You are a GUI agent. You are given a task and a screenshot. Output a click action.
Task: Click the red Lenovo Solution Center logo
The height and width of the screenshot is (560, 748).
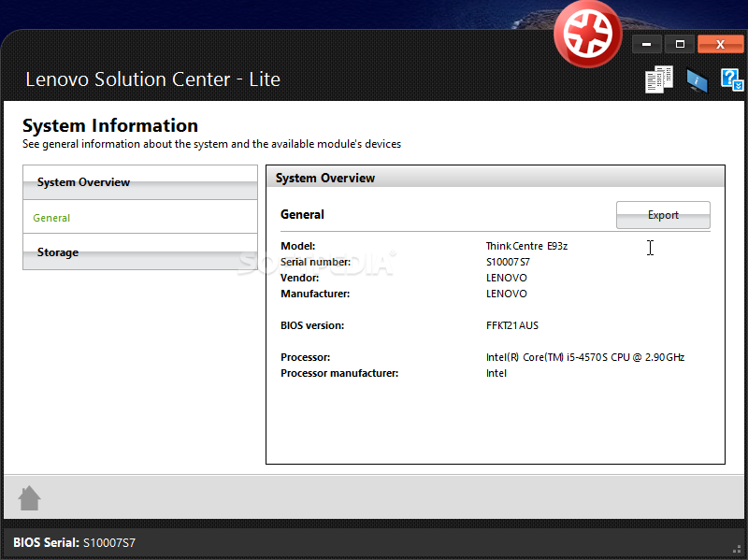588,35
